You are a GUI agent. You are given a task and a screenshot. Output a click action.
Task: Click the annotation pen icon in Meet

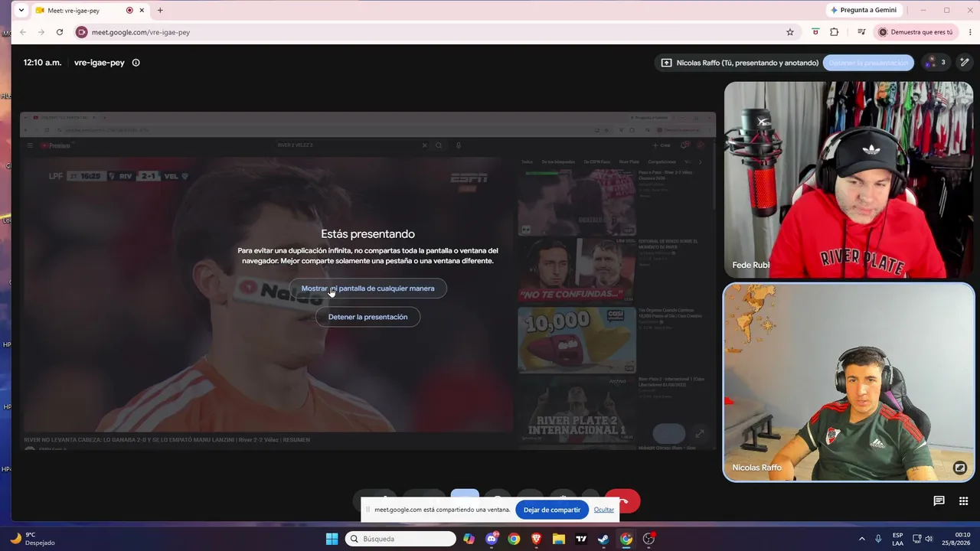click(x=965, y=63)
